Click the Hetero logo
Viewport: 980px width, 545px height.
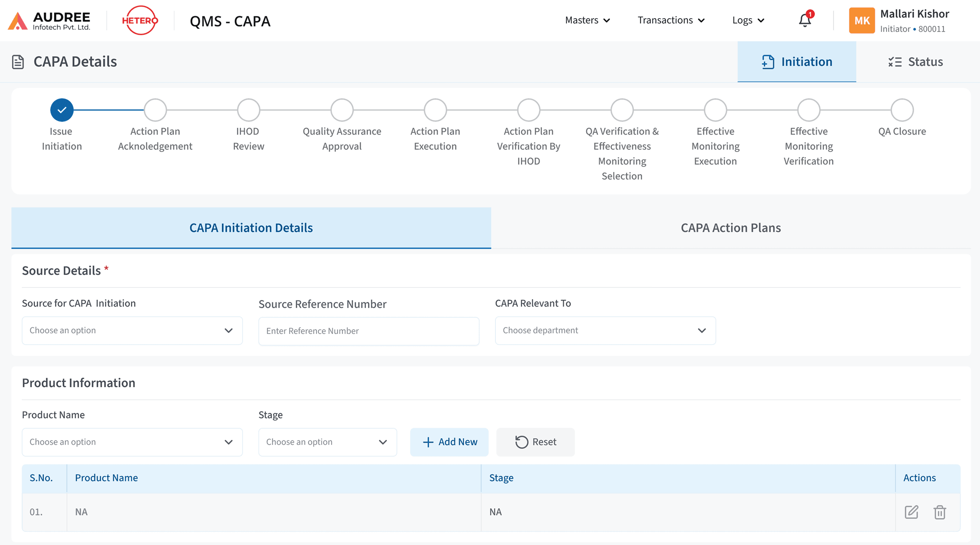coord(140,20)
